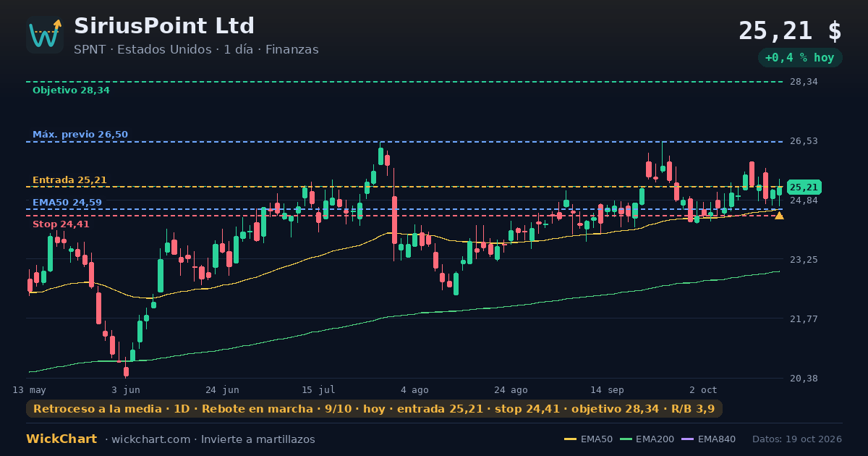The height and width of the screenshot is (456, 868).
Task: Click the 'Retroceso a la media' summary banner
Action: 374,409
